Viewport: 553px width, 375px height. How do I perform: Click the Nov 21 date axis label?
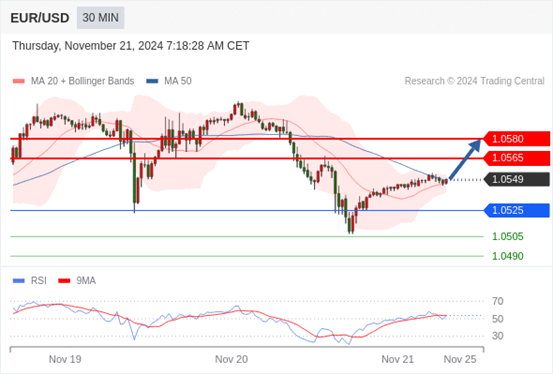[398, 359]
